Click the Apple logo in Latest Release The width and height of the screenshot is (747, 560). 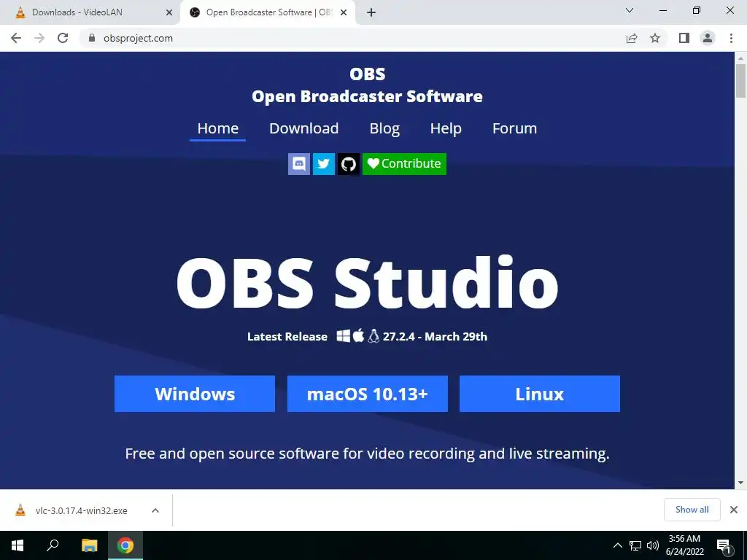point(359,335)
